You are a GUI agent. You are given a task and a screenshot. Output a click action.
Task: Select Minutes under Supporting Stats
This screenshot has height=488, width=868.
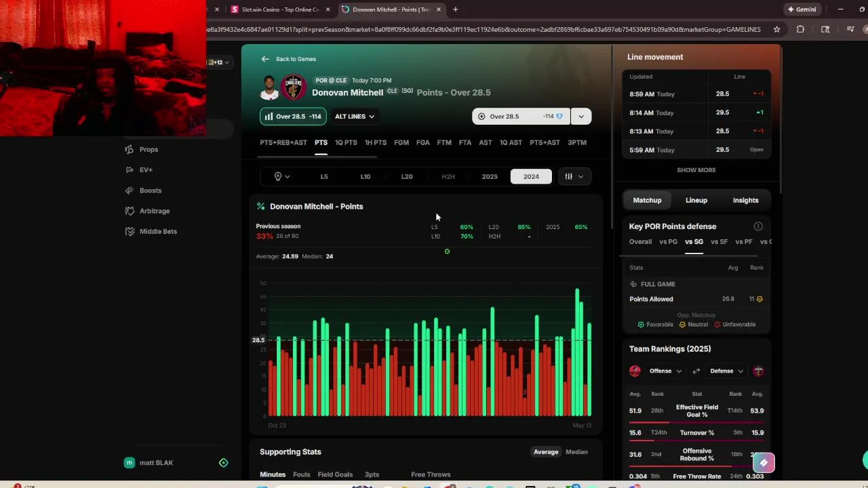(273, 474)
